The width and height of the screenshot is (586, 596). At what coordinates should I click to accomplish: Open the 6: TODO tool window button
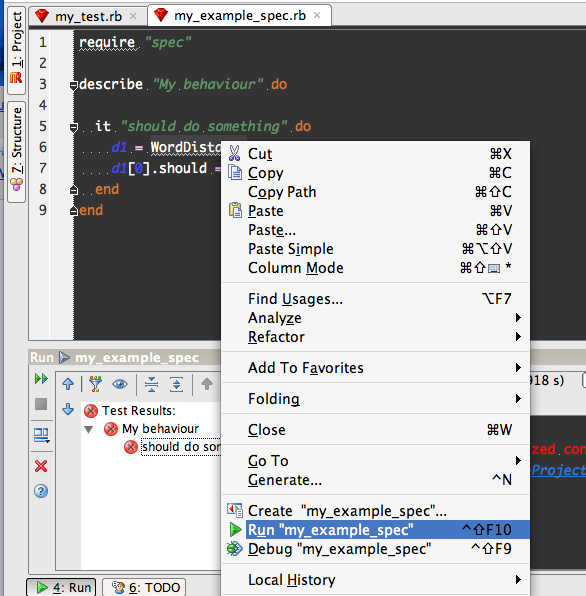coord(144,587)
